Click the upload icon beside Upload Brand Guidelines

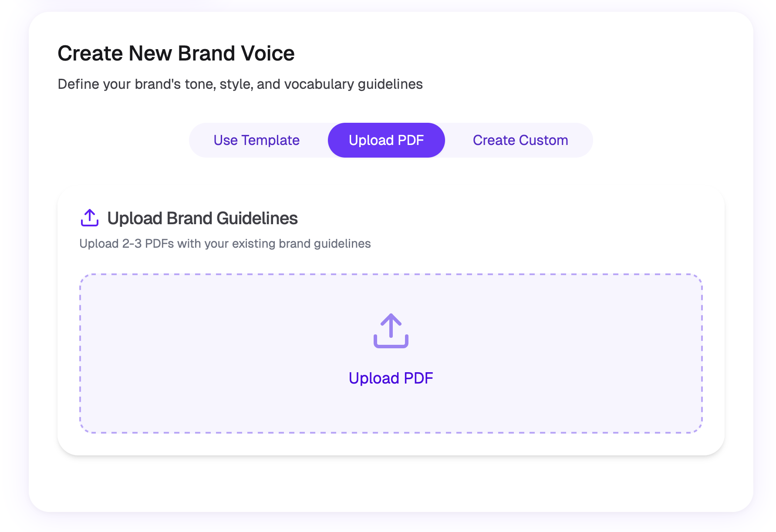click(90, 218)
